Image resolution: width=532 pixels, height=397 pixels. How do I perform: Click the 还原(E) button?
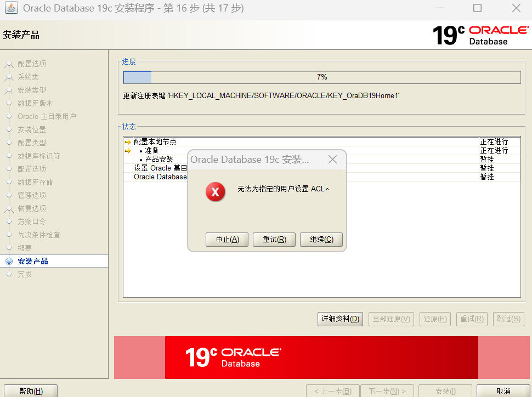[x=435, y=319]
